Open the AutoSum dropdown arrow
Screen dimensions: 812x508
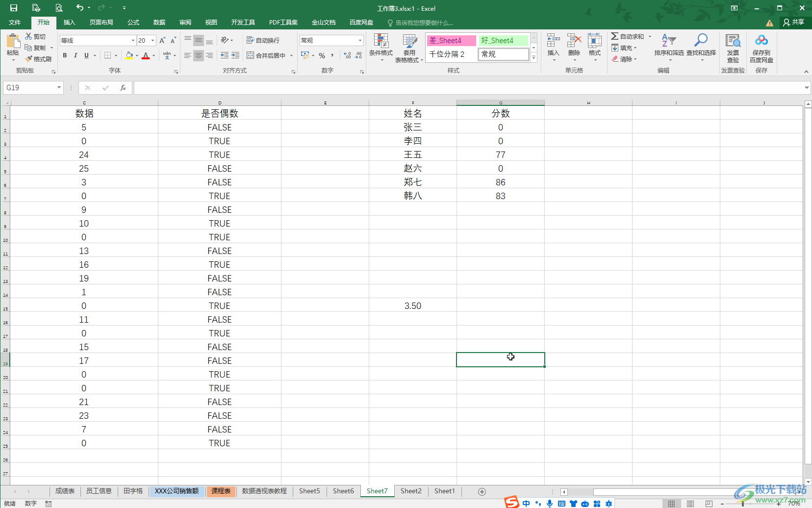click(x=650, y=37)
